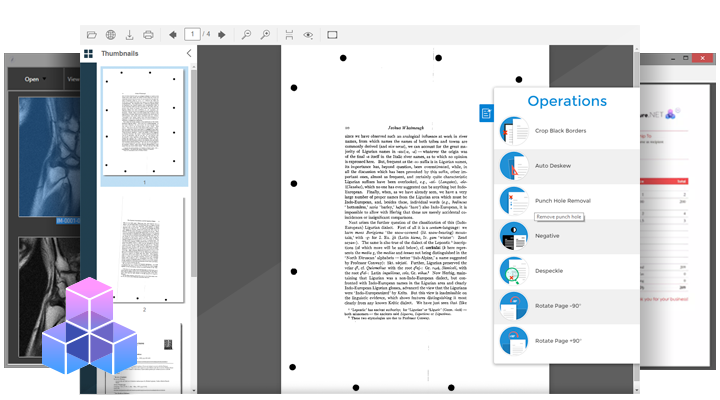The height and width of the screenshot is (400, 720).
Task: Go to the next page arrow
Action: tap(222, 35)
